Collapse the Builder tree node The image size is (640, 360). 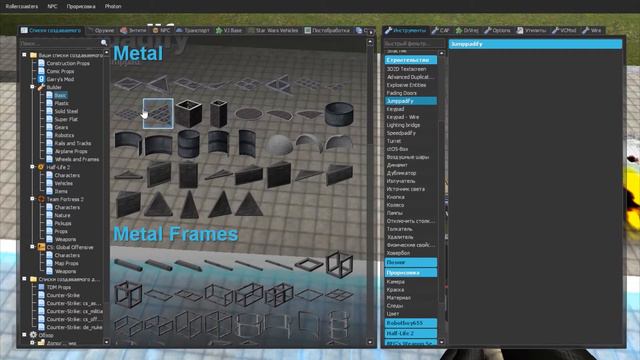32,87
